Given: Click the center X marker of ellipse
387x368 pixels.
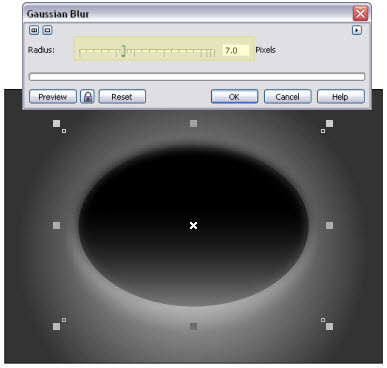Looking at the screenshot, I should point(193,226).
